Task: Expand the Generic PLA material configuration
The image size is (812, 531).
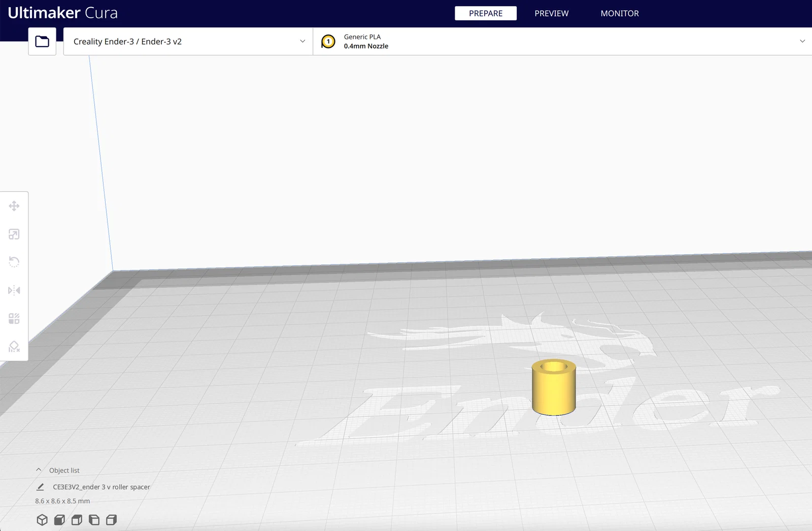Action: tap(562, 42)
